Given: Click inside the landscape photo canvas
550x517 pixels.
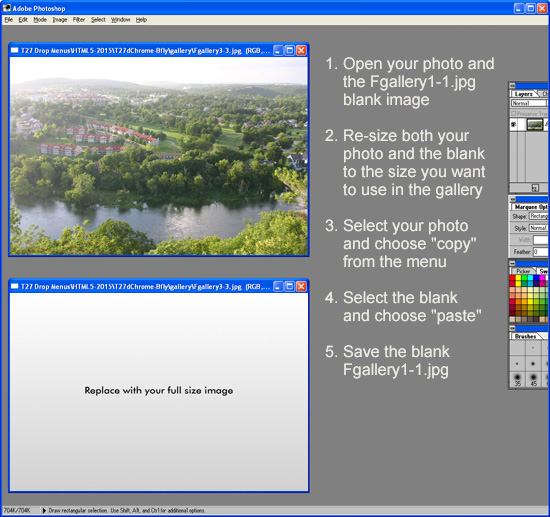Looking at the screenshot, I should coord(159,156).
